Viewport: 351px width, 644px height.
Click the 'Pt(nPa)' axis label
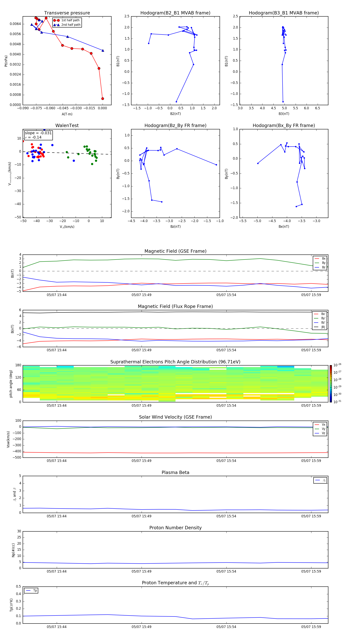pyautogui.click(x=6, y=61)
